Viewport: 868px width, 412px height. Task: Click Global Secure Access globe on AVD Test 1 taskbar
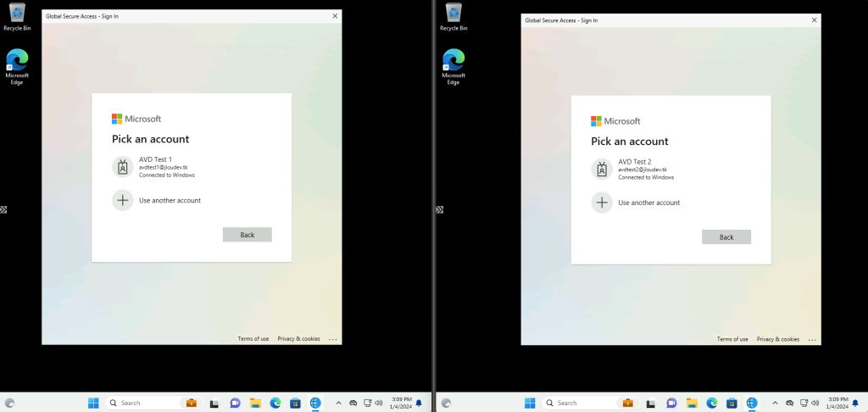tap(315, 404)
